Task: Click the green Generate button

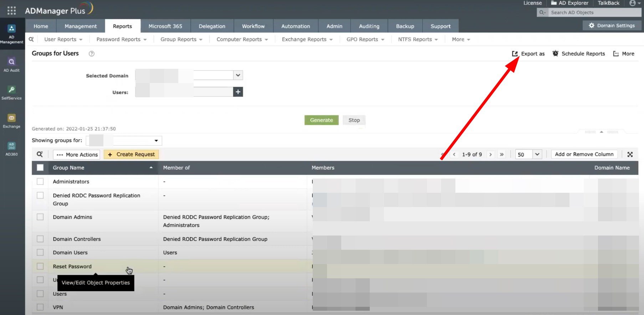Action: point(321,120)
